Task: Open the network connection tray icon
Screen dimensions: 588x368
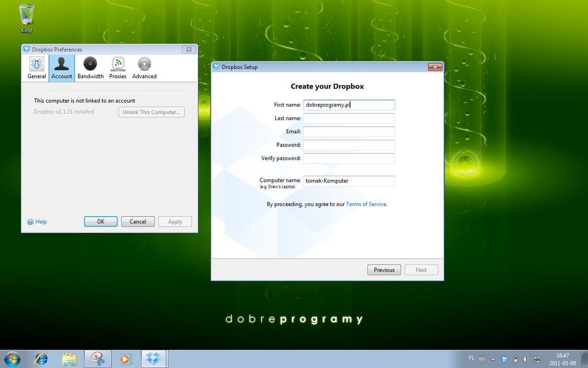Action: pos(537,359)
